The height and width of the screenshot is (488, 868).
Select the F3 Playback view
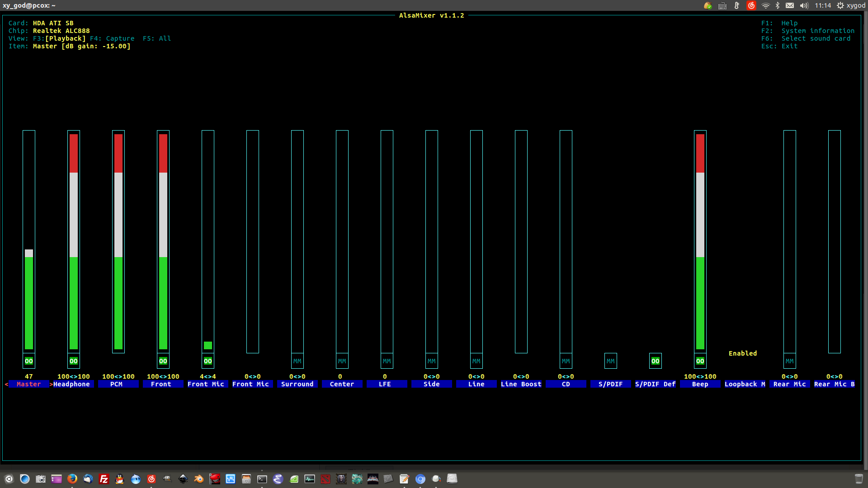(59, 38)
